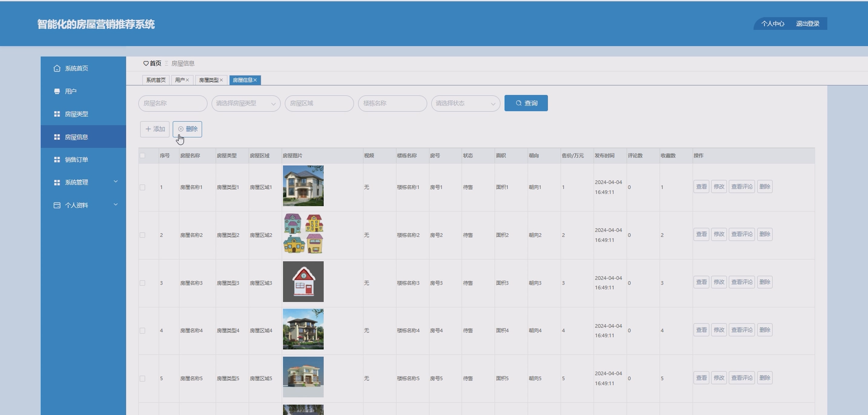Click the user icon beside 用户 in sidebar
This screenshot has width=868, height=415.
[57, 91]
